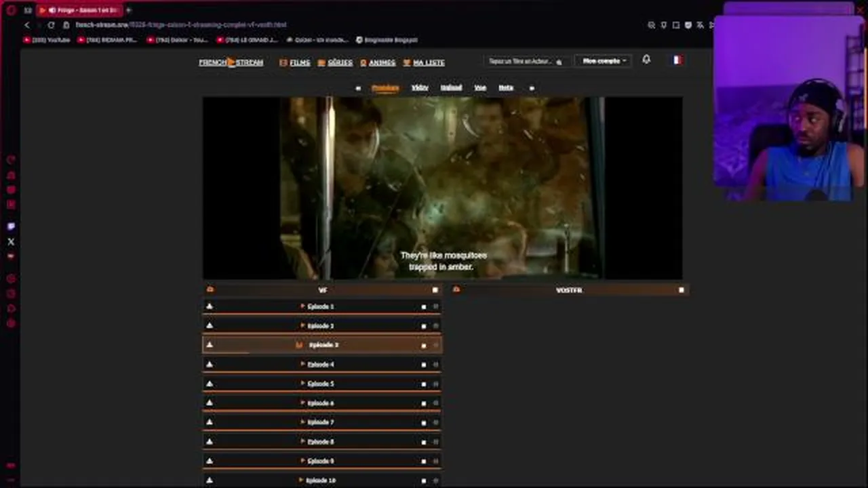Screen dimensions: 868x488
Task: Mark Episode 1 as watched with its checkbox
Action: (424, 307)
